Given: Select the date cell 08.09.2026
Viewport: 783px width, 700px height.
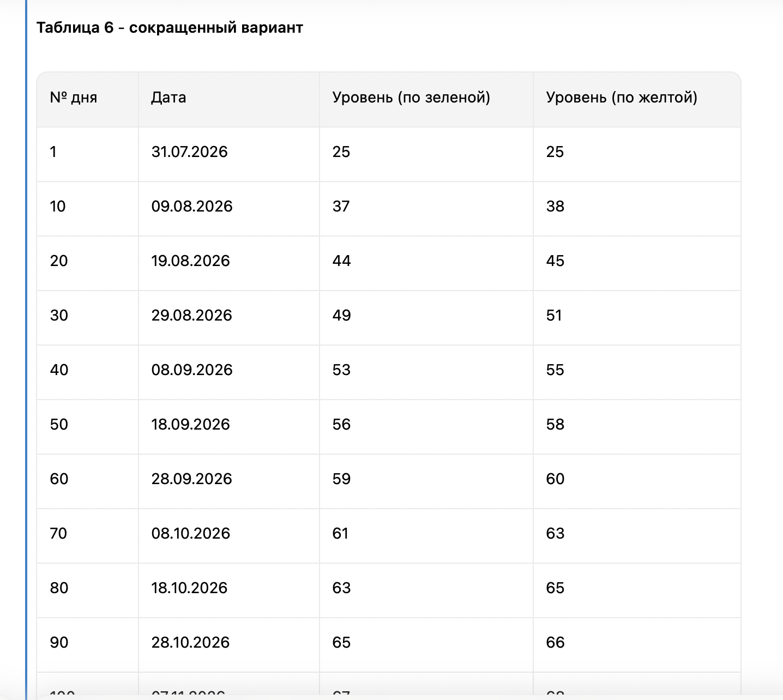Looking at the screenshot, I should pos(192,370).
